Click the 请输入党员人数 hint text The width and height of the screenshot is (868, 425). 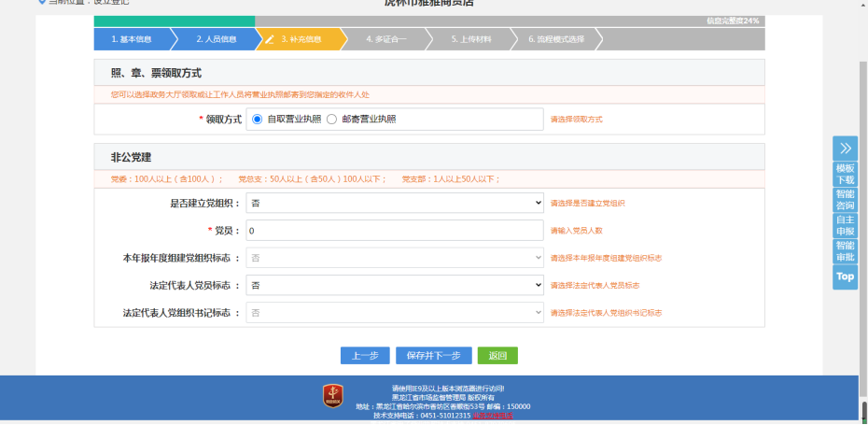coord(576,231)
